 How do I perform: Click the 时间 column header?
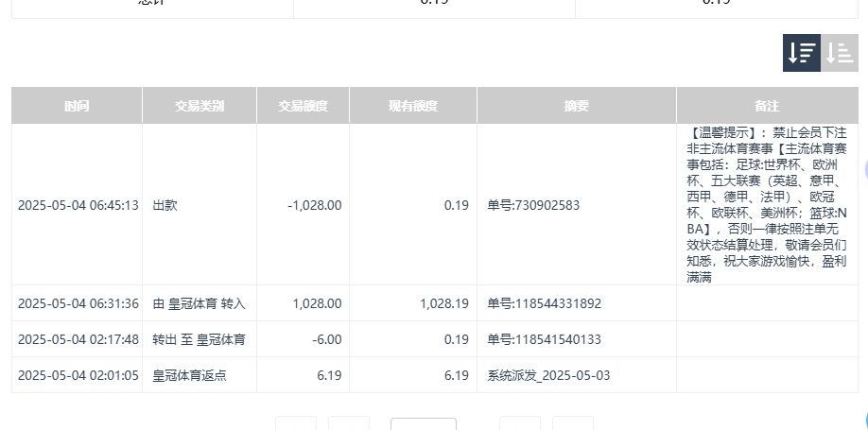coord(77,106)
